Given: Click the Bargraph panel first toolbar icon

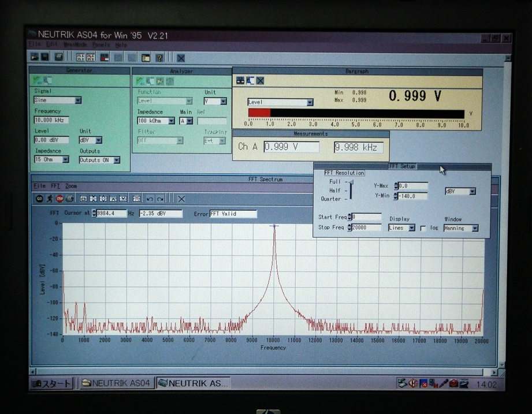Looking at the screenshot, I should tap(240, 81).
